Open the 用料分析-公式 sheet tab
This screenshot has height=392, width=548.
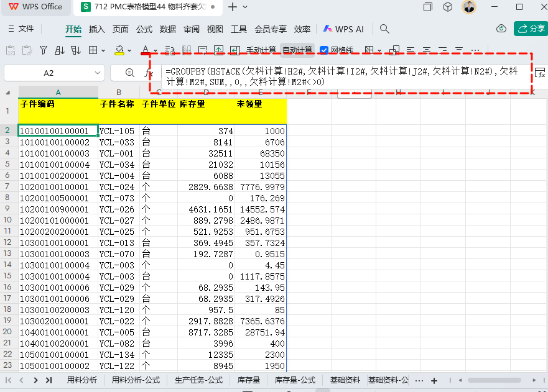point(136,380)
